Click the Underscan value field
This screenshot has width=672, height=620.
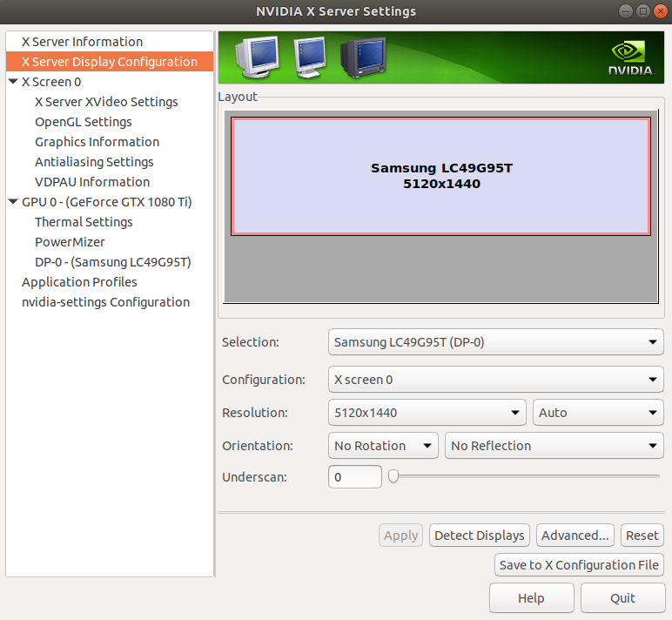[355, 477]
